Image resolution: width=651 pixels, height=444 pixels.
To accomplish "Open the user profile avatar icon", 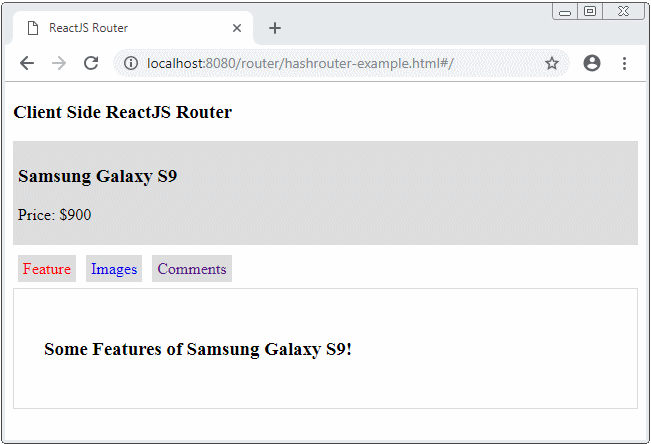I will coord(592,64).
